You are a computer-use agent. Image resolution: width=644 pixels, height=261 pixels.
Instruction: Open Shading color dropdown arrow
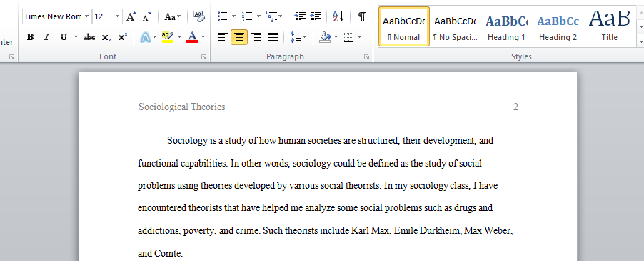click(336, 37)
